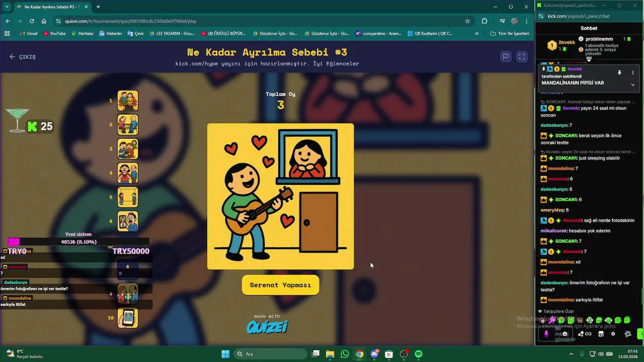Expand the Kick gift leaderboard under Sohbet
Viewport: 644px width, 362px height.
(x=589, y=60)
